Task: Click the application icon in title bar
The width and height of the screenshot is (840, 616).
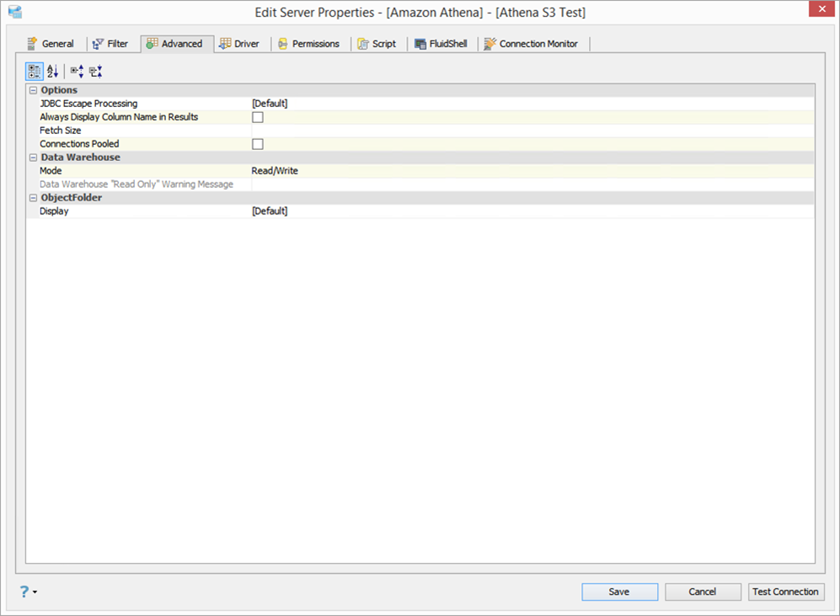Action: coord(15,12)
